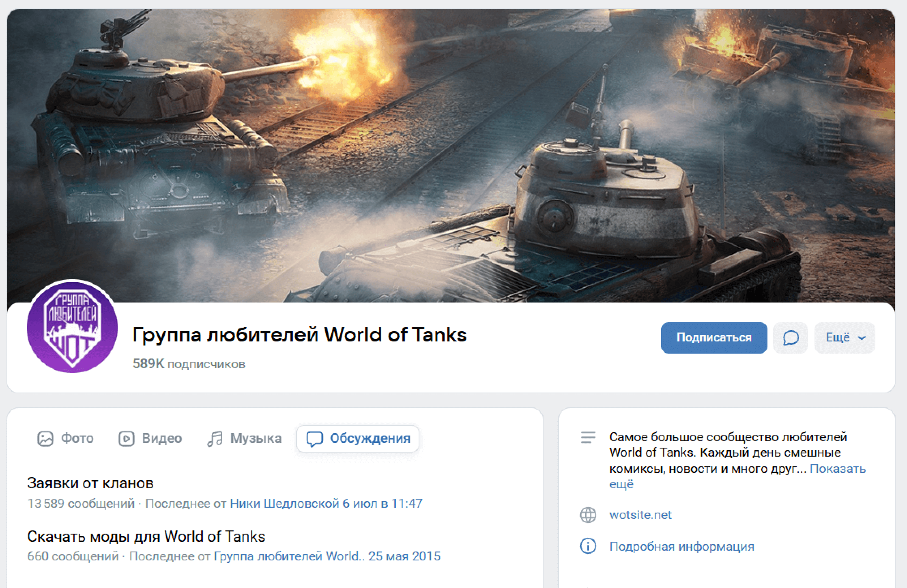Open Скачать моды для World of Tanks topic
Viewport: 907px width, 588px height.
point(146,536)
